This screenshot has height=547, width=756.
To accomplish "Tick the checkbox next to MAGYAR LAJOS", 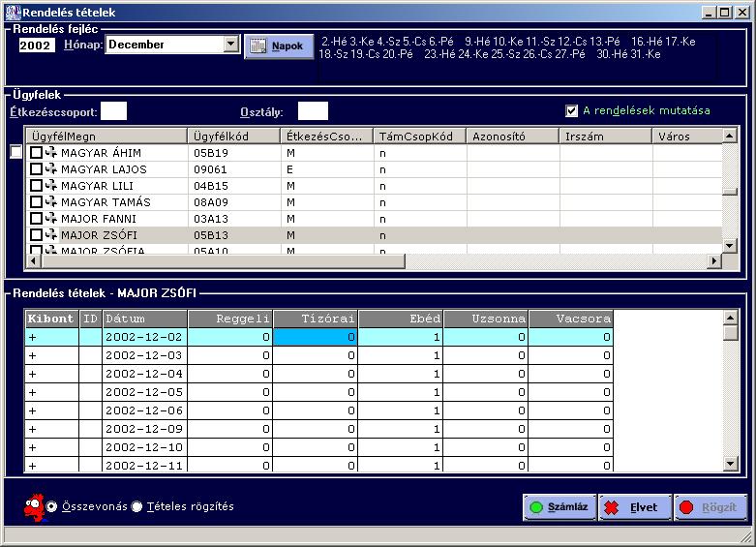I will click(x=36, y=169).
